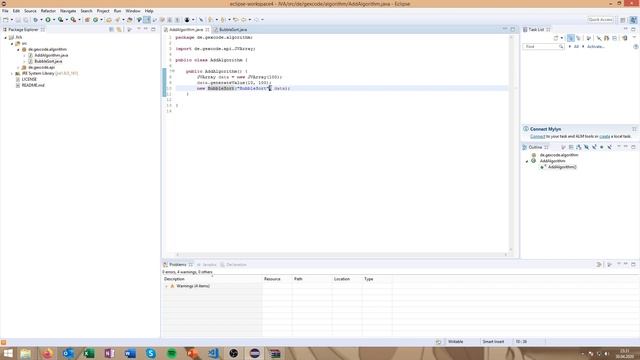Screen dimensions: 640x360
Task: Click the Save toolbar icon
Action: click(x=18, y=20)
